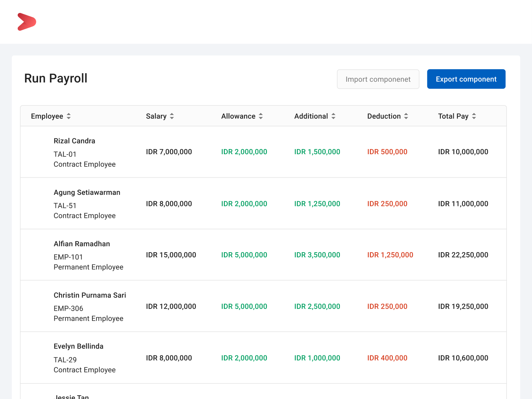The height and width of the screenshot is (399, 532).
Task: Click the Allowance column header label
Action: click(x=238, y=116)
